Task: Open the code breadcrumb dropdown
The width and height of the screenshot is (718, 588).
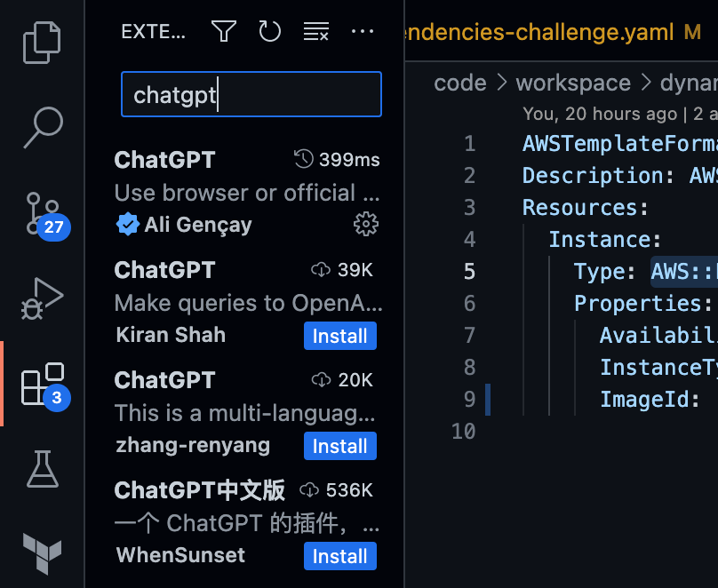Action: click(x=460, y=82)
